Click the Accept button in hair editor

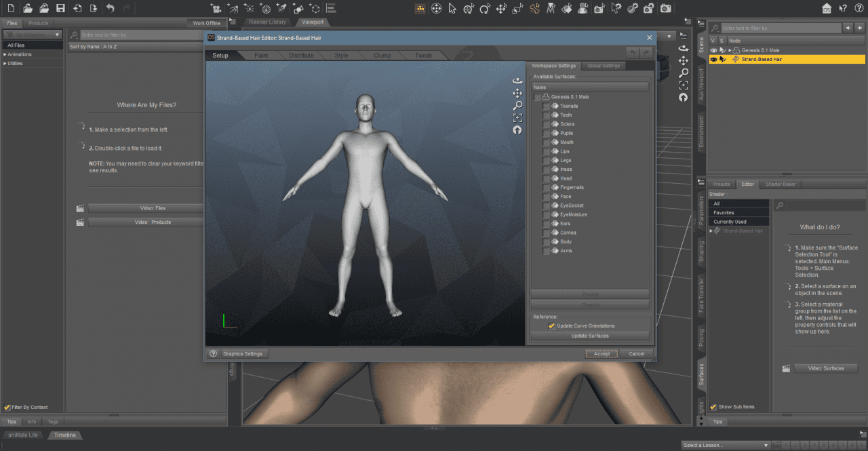click(x=601, y=353)
